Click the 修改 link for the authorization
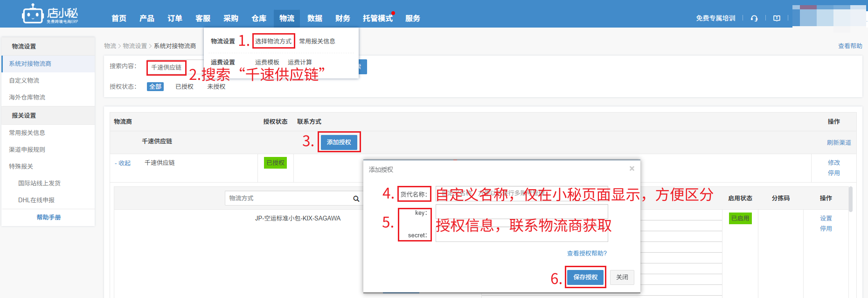868x298 pixels. [834, 163]
